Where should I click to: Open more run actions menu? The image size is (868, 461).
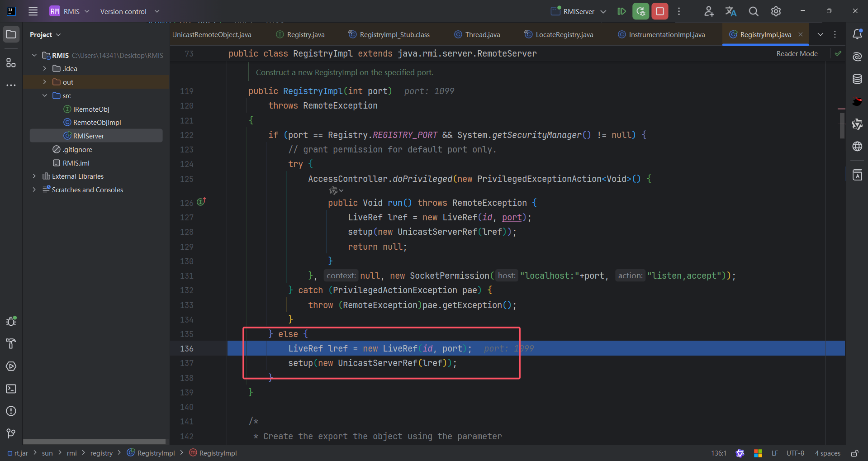pyautogui.click(x=679, y=11)
